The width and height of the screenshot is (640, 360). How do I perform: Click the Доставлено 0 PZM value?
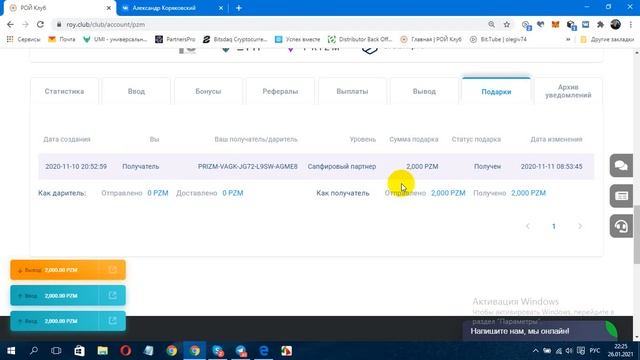(x=233, y=193)
